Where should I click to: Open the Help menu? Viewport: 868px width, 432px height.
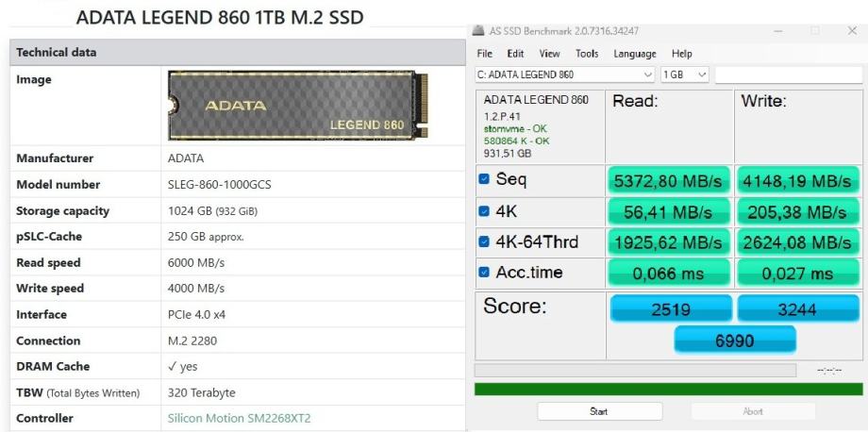coord(682,54)
